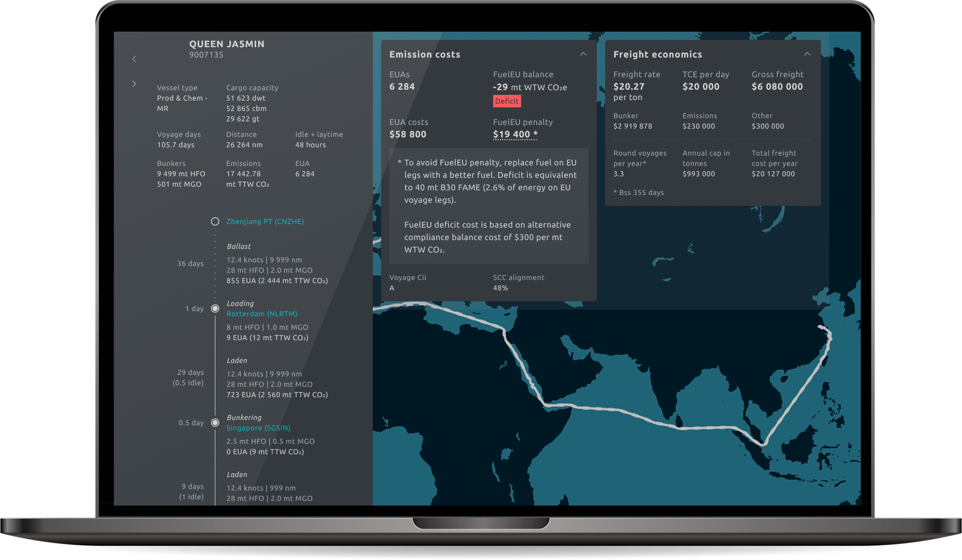The width and height of the screenshot is (962, 560).
Task: Click the IMO number 9007135
Action: point(206,55)
